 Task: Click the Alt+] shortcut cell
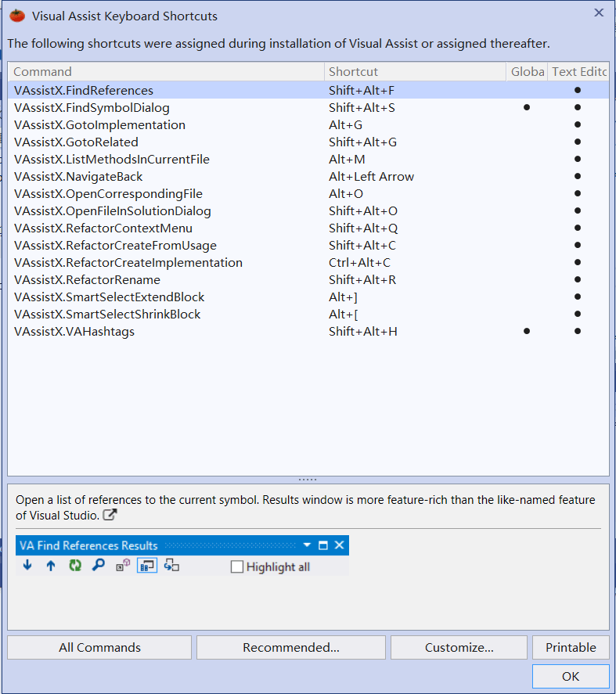[343, 297]
